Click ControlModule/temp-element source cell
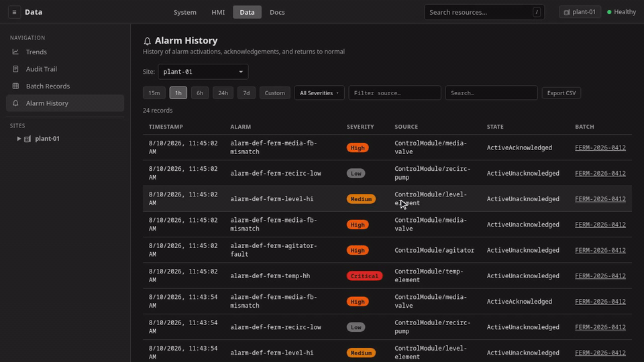The image size is (644, 362). click(429, 276)
